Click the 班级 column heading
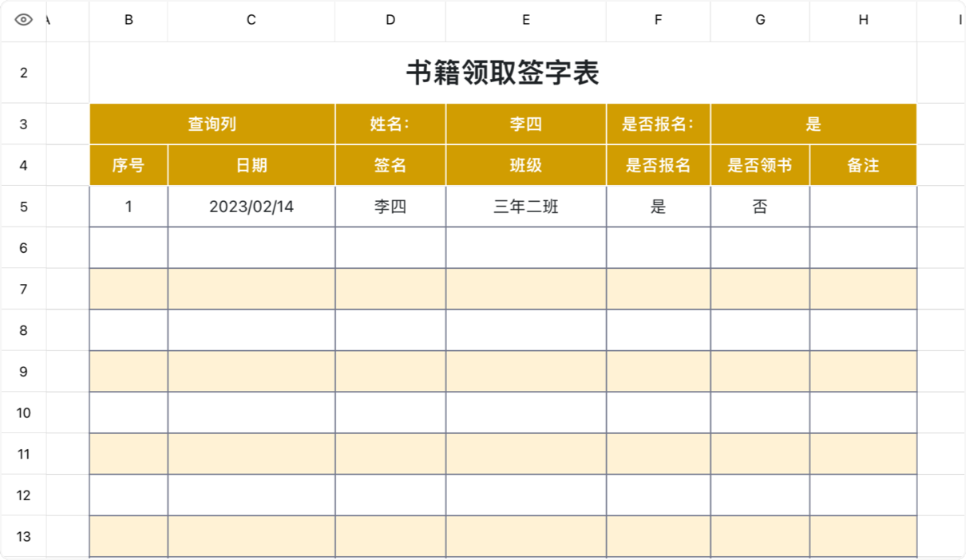966x560 pixels. point(526,165)
